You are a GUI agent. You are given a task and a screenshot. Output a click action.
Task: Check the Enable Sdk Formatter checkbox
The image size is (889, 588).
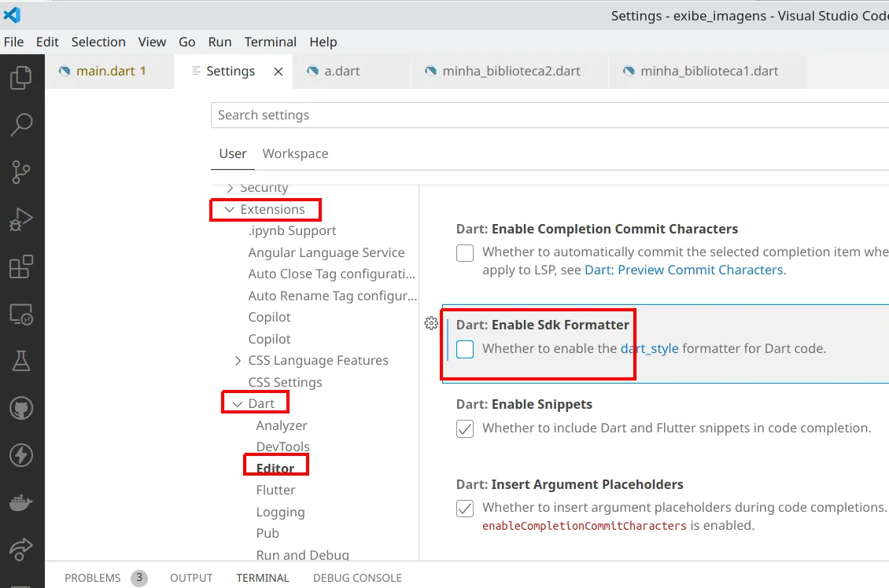[465, 349]
